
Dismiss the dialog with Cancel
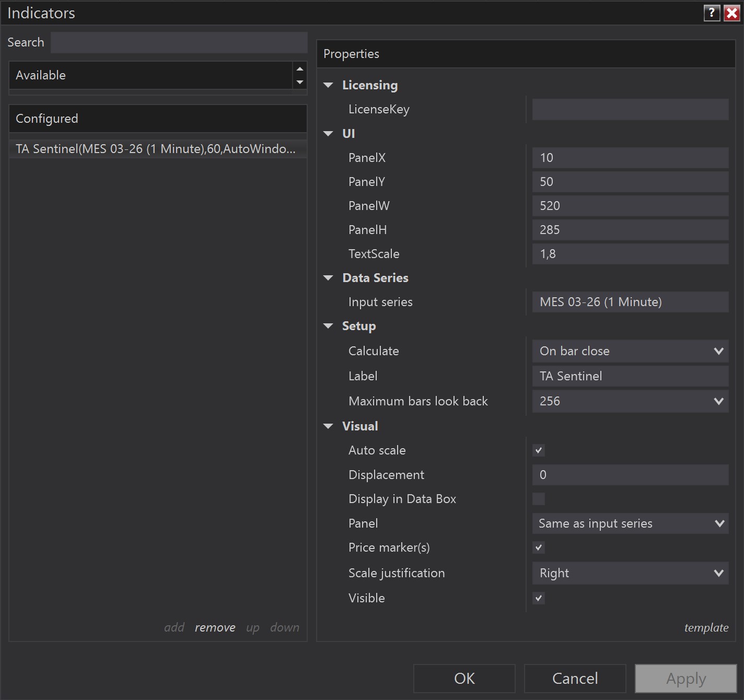(575, 678)
